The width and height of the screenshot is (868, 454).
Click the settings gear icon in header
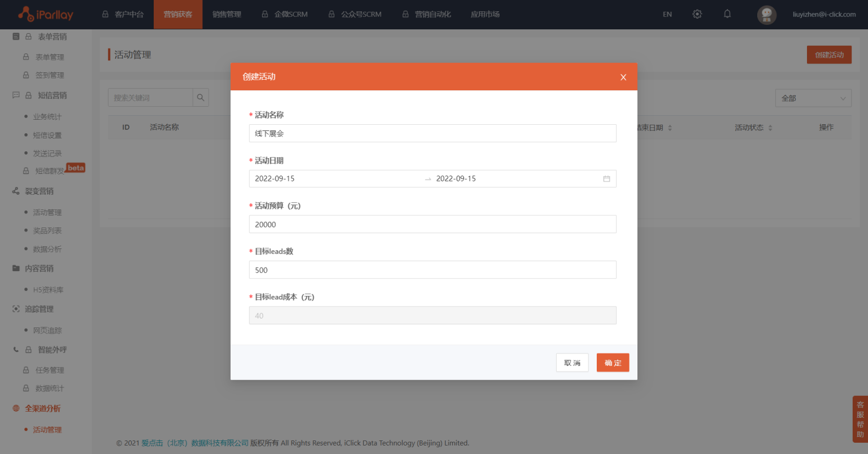coord(697,14)
